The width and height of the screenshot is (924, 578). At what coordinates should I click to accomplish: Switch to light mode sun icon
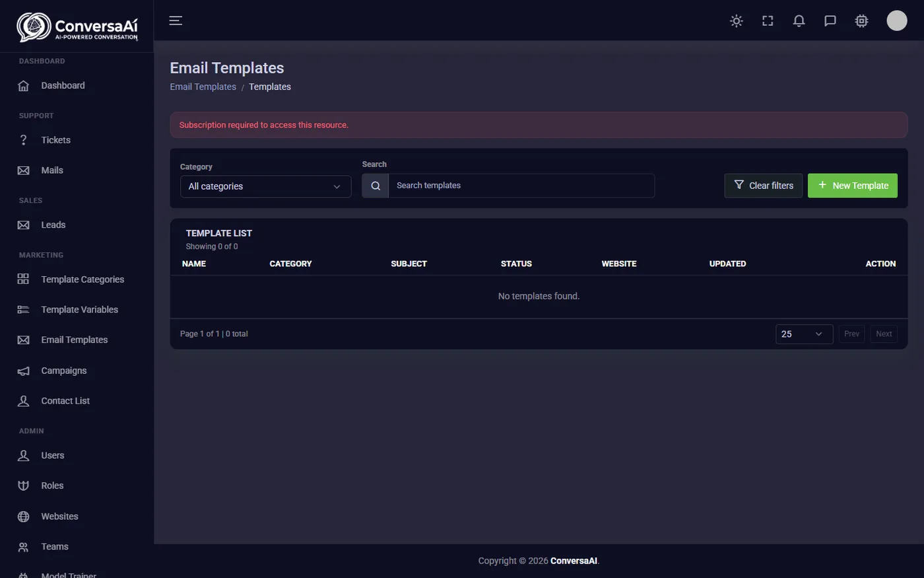pyautogui.click(x=737, y=21)
